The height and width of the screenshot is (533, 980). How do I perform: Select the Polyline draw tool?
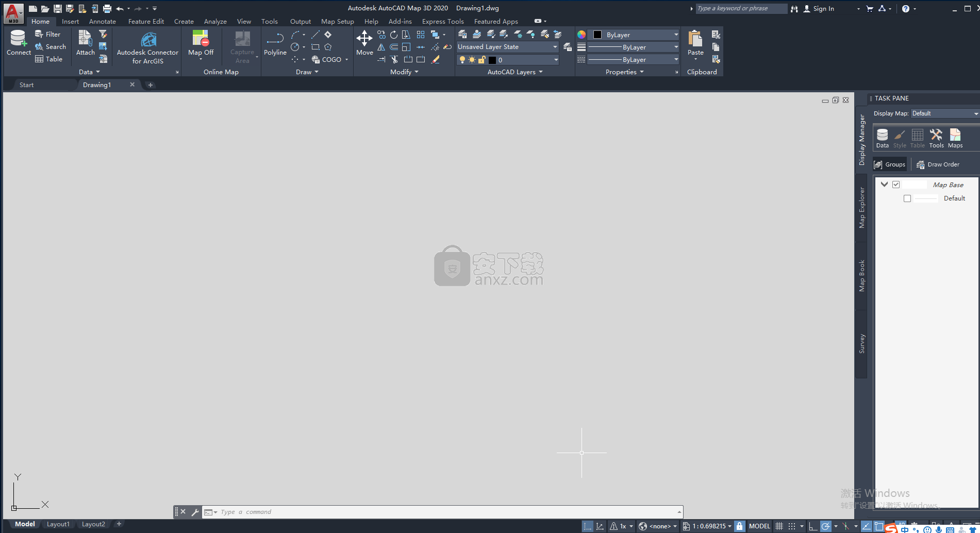[x=275, y=43]
